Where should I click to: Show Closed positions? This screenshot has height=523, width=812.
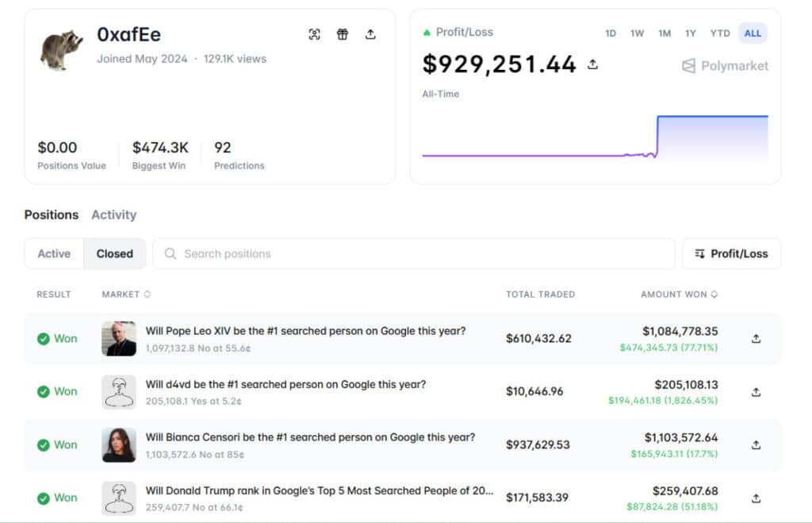(x=114, y=253)
